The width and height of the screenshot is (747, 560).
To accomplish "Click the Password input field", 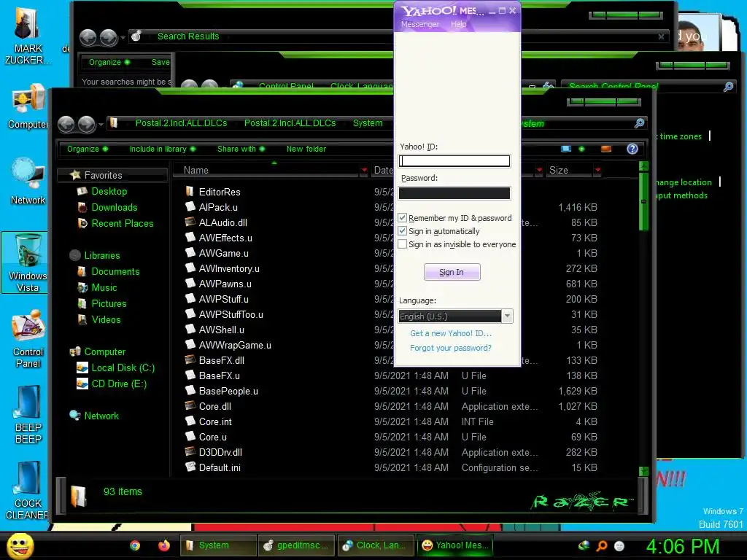I will click(x=454, y=192).
